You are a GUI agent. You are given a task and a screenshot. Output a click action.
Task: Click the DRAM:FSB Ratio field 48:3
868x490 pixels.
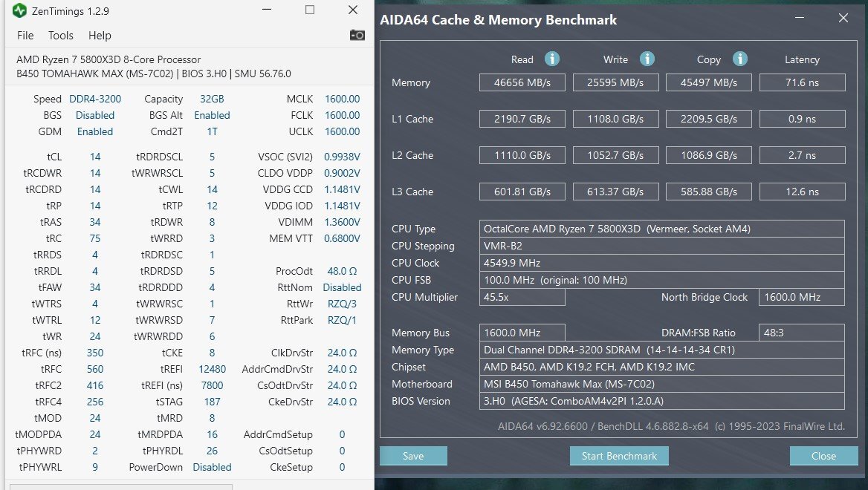click(802, 333)
